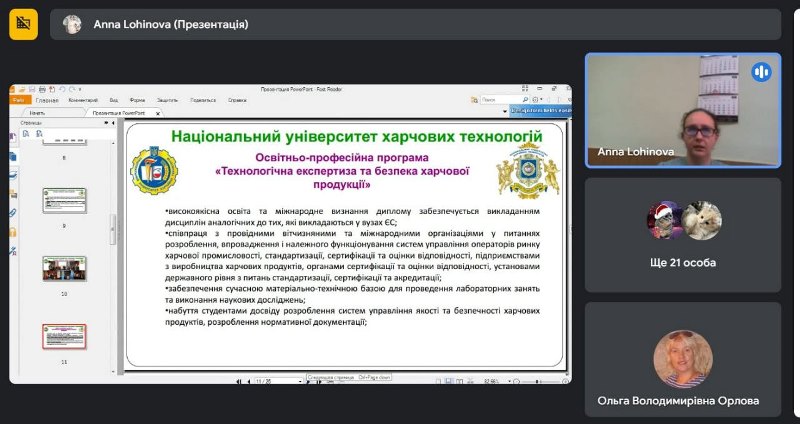Switch to the Форма ribbon tab

[x=137, y=100]
